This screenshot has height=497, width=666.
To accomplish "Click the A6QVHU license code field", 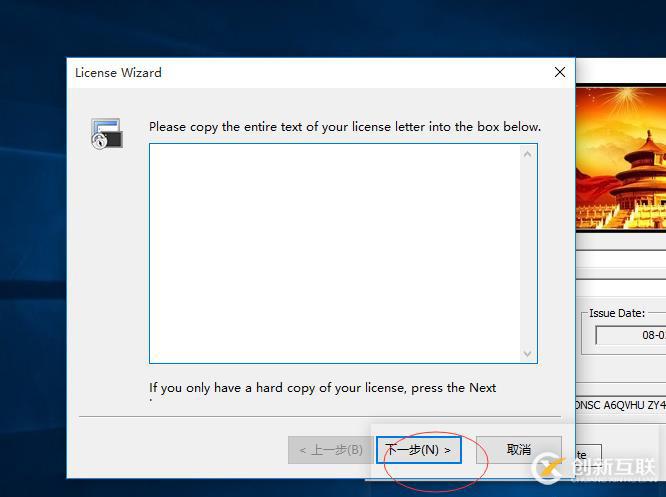I will [621, 405].
